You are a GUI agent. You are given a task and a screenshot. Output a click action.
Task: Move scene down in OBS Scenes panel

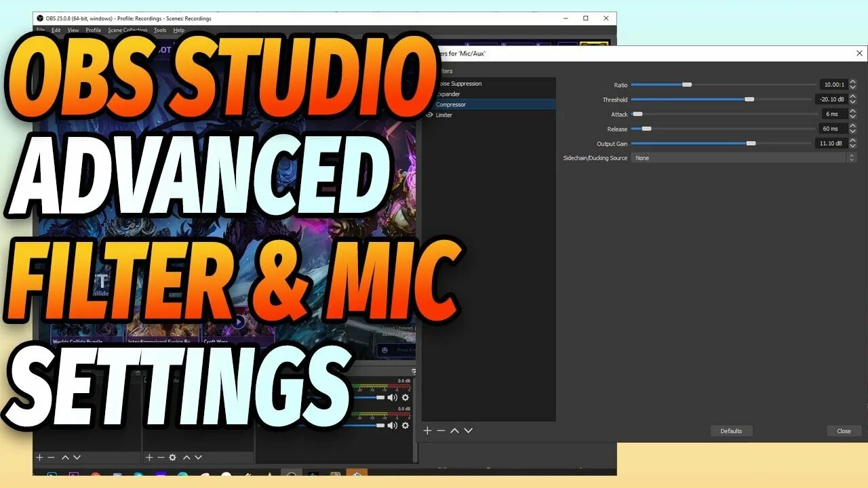point(77,457)
